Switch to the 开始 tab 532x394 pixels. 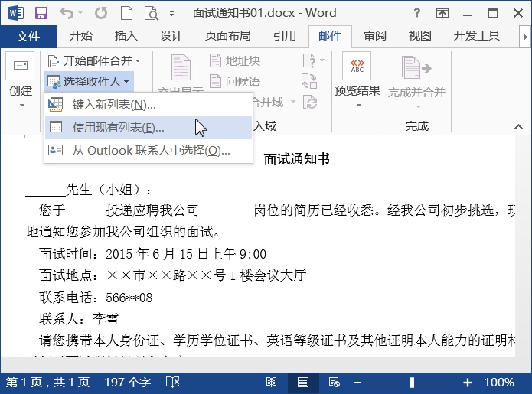(80, 36)
